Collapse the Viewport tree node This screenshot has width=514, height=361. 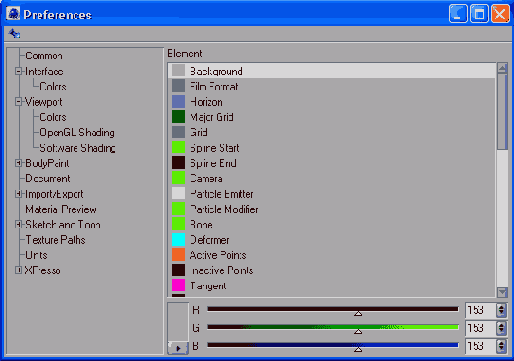coord(18,102)
